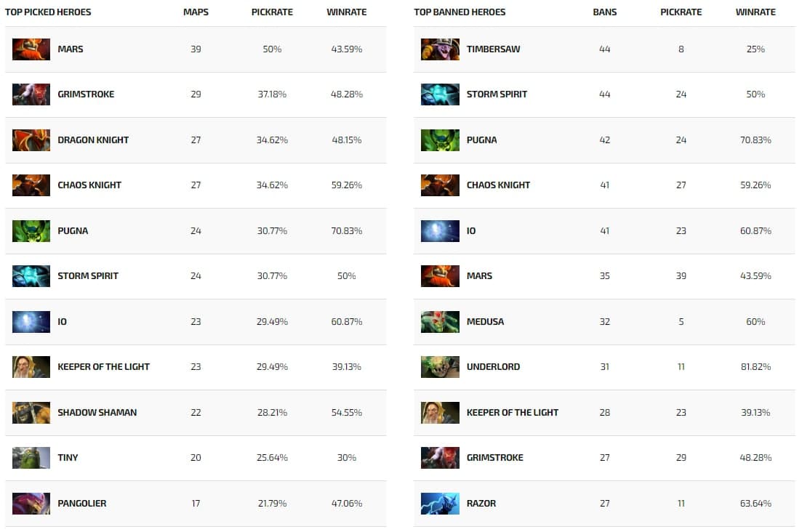Click the Tiny hero portrait
Screen dimensions: 802x532
[x=31, y=457]
